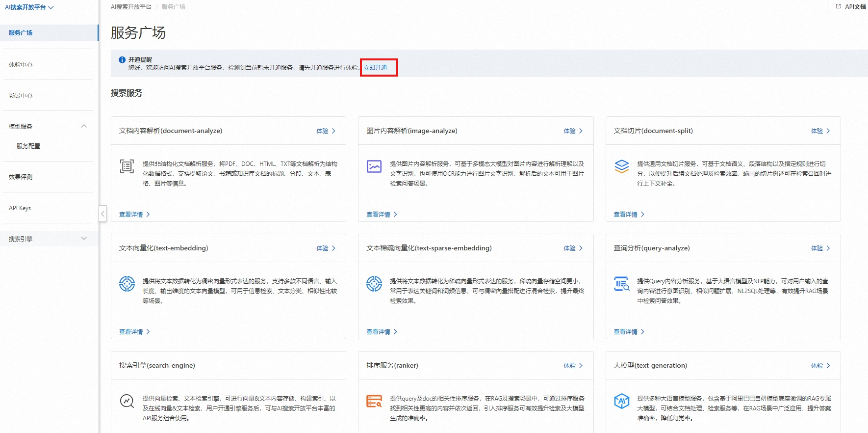
Task: Select 服务广场 in the sidebar
Action: (x=49, y=33)
